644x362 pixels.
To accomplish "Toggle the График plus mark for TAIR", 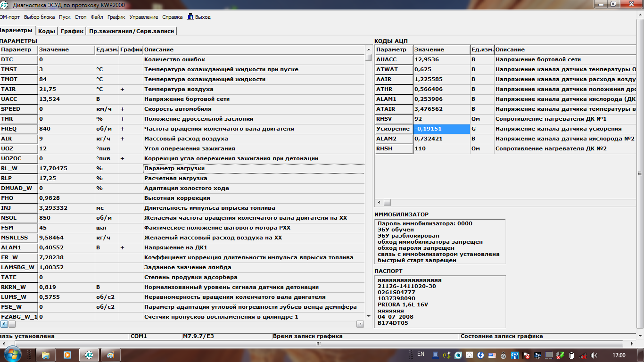I will 122,89.
